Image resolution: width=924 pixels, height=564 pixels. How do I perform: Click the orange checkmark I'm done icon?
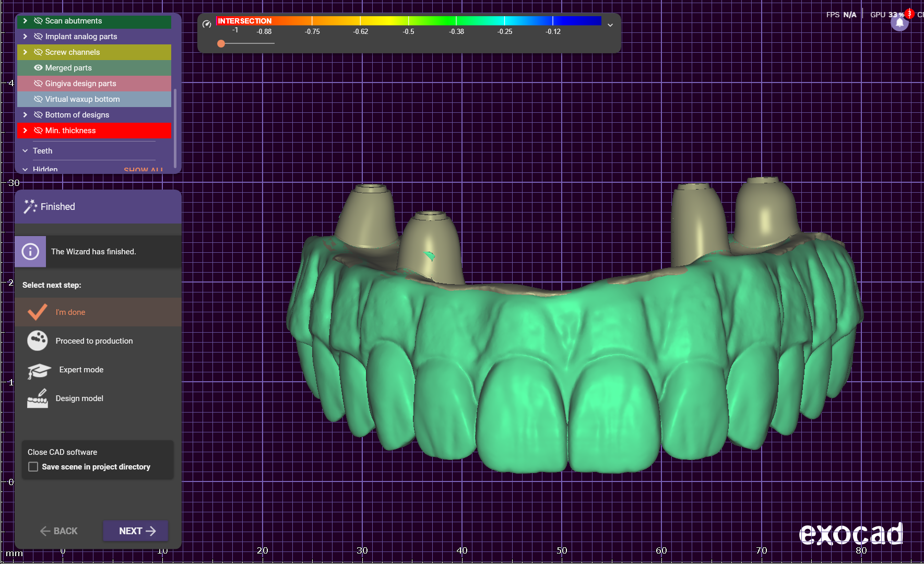(x=38, y=312)
